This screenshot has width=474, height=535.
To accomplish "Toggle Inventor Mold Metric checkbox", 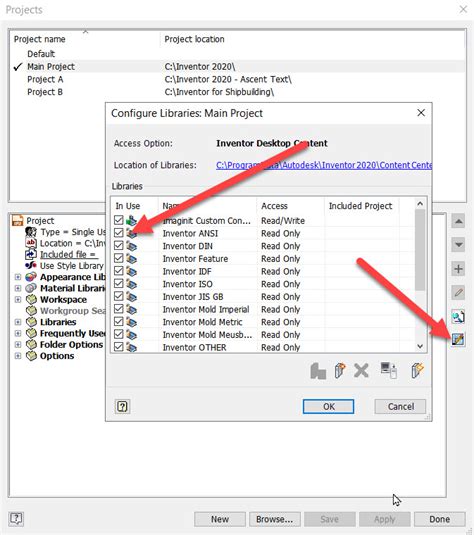I will (x=119, y=321).
